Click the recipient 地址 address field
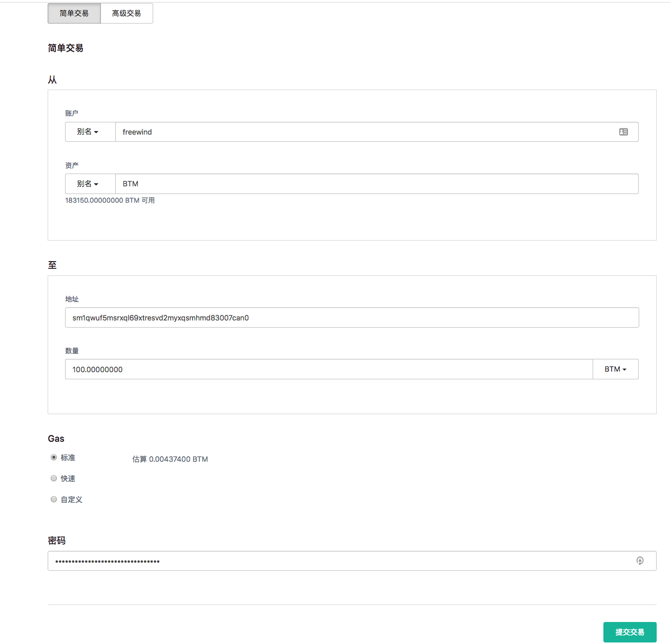 (x=307, y=317)
